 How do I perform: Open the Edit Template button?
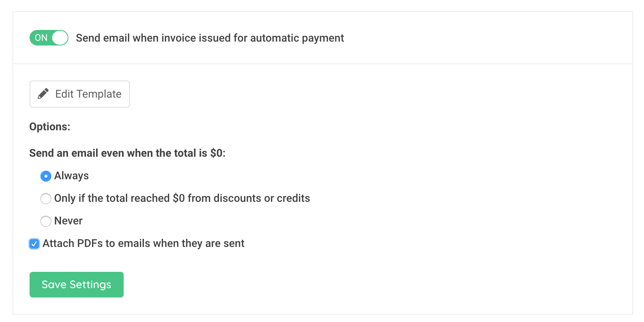(80, 94)
